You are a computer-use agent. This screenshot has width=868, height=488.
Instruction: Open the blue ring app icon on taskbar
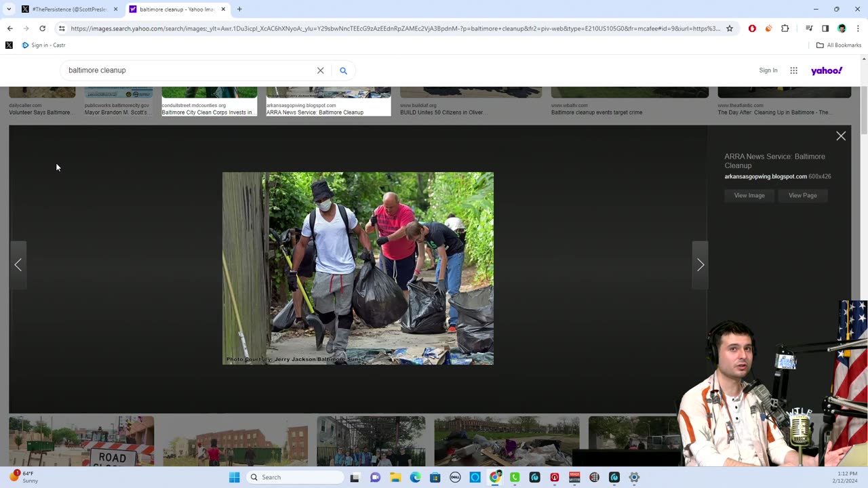[475, 477]
